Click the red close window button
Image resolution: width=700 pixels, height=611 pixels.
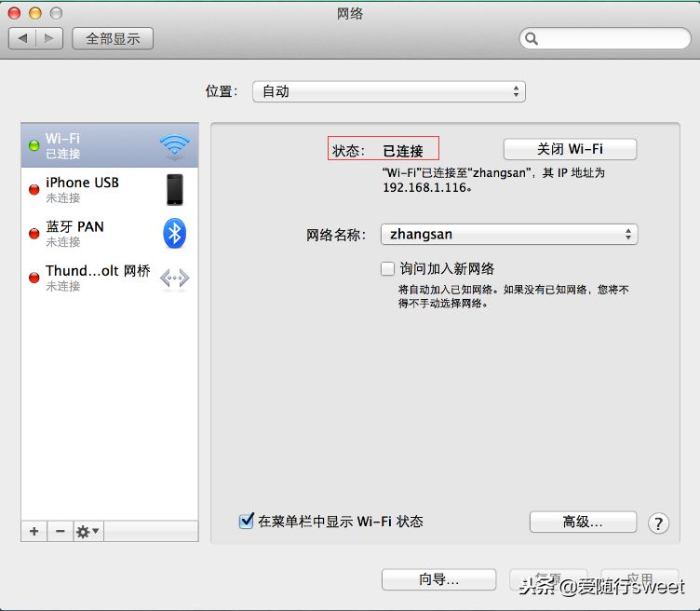(14, 13)
